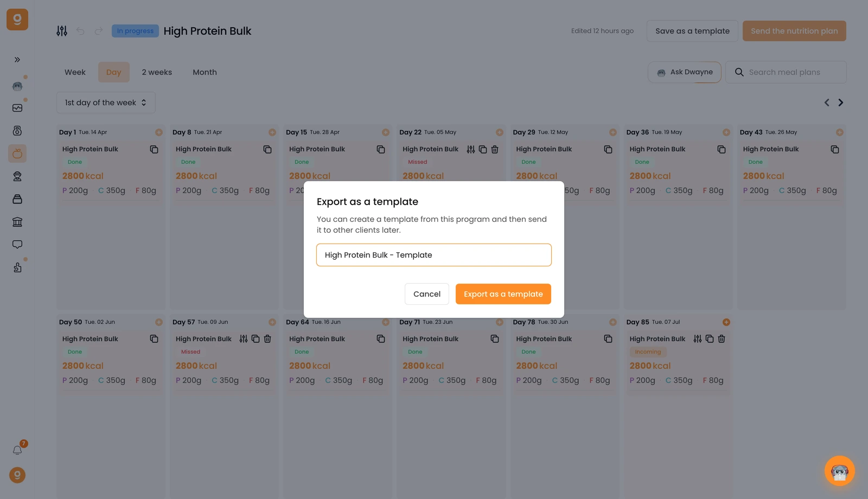Open plan settings sliders icon in header
This screenshot has height=499, width=868.
[x=62, y=31]
